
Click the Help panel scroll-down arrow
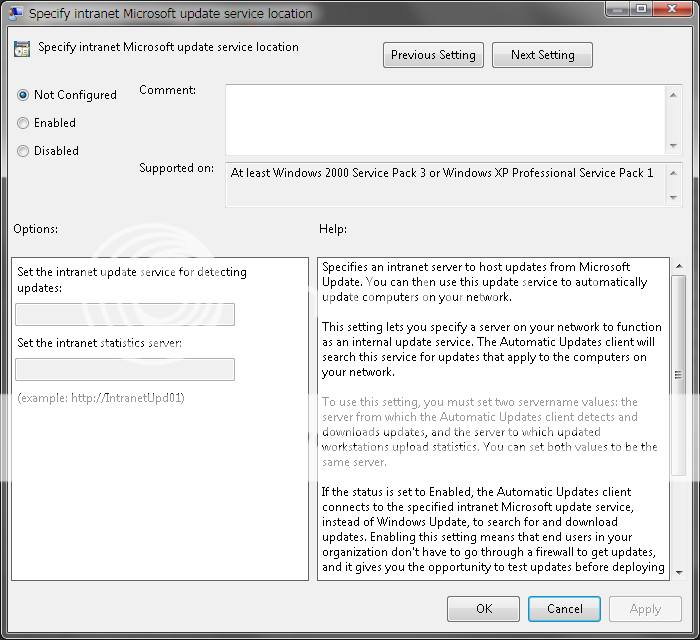[679, 572]
